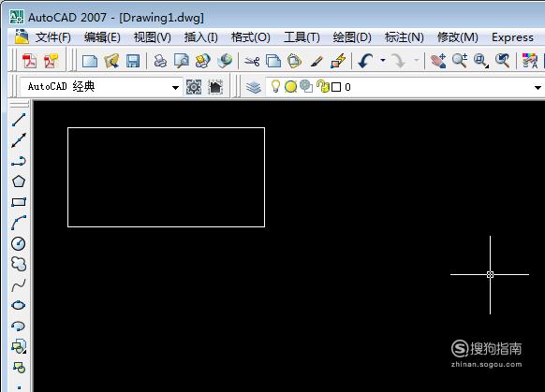Activate Zoom Realtime magnifier
This screenshot has height=392, width=545.
click(x=460, y=61)
